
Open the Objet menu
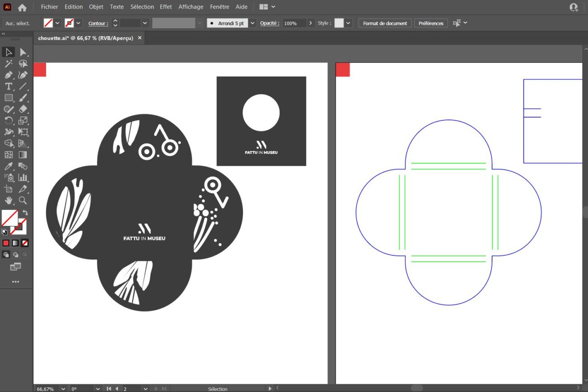pyautogui.click(x=96, y=7)
